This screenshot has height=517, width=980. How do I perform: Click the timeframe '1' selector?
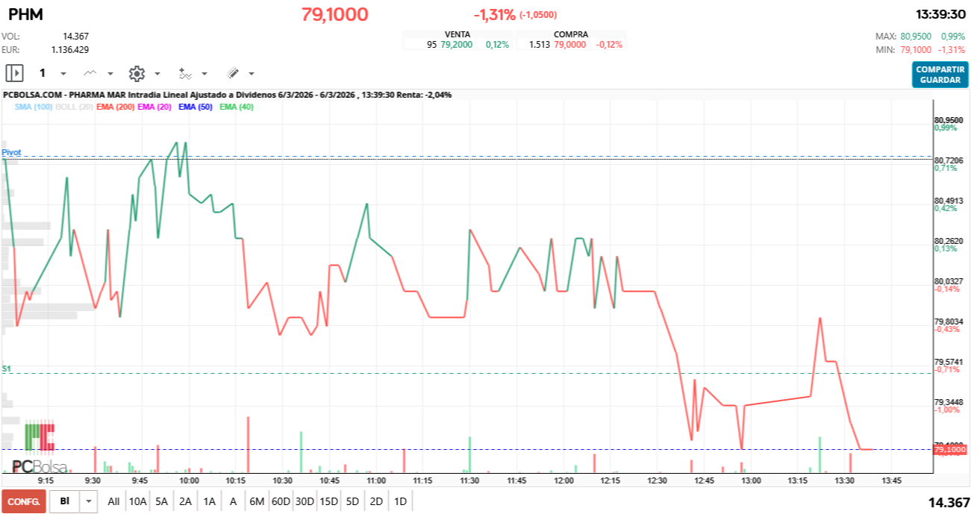(x=42, y=72)
